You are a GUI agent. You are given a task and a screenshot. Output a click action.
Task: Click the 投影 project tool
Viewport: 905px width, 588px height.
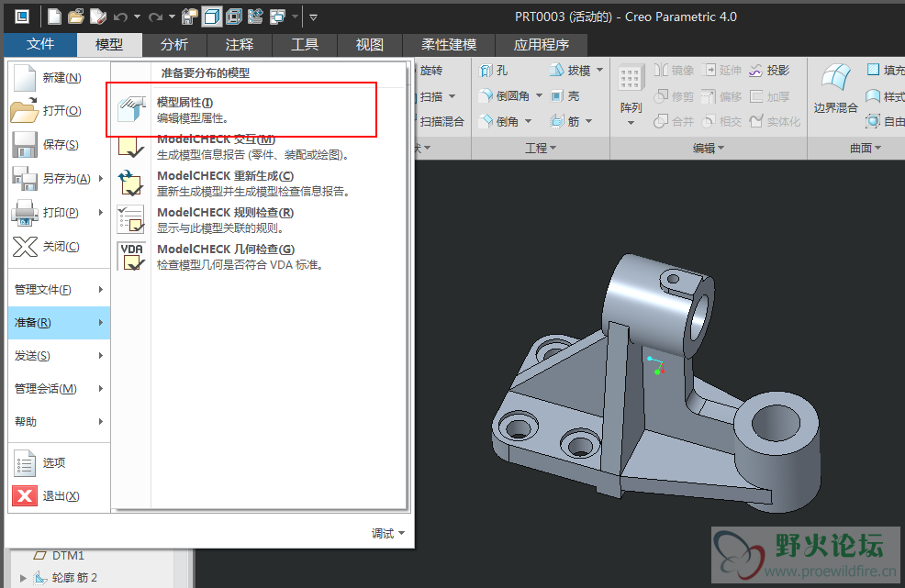pyautogui.click(x=769, y=71)
